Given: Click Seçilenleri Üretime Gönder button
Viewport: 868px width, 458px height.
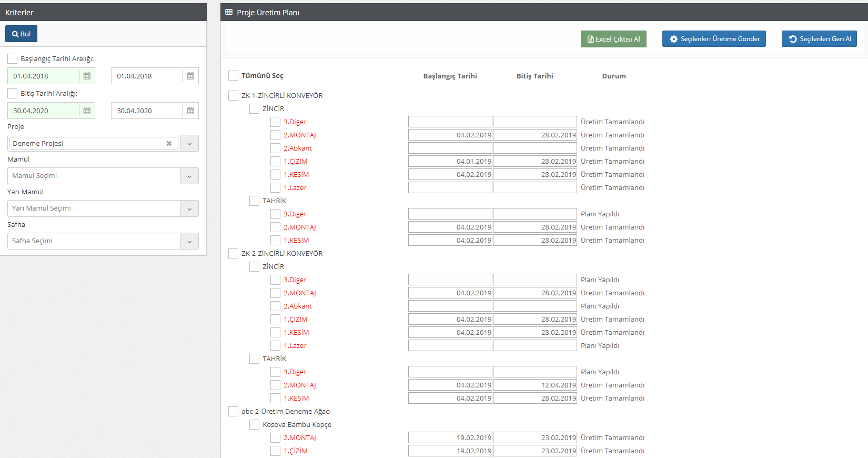Looking at the screenshot, I should tap(714, 39).
